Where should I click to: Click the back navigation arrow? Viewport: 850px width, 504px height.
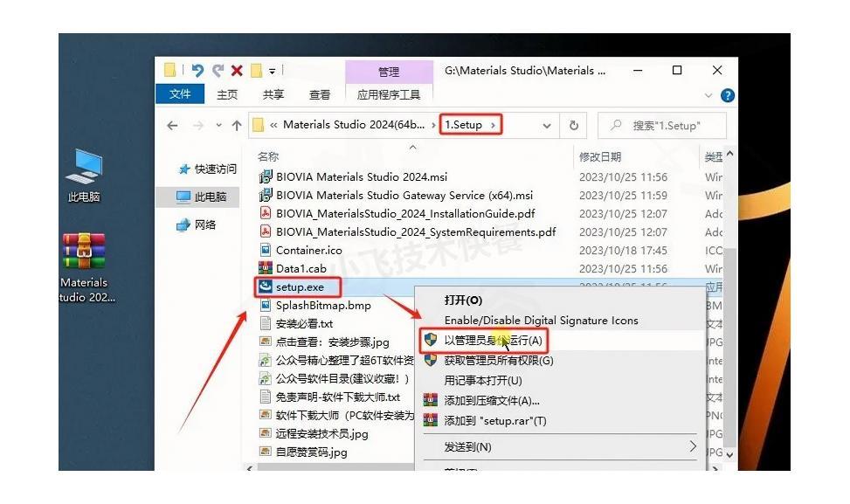click(x=172, y=126)
